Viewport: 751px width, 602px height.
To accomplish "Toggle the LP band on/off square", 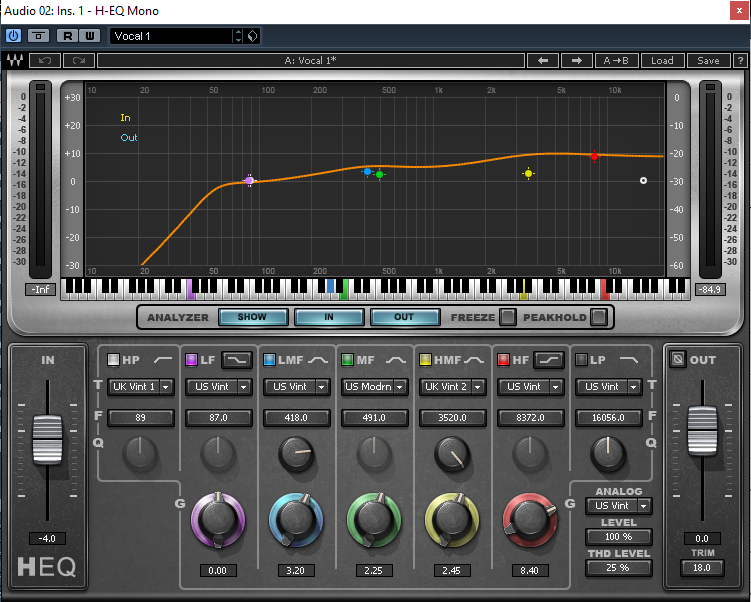I will 581,360.
